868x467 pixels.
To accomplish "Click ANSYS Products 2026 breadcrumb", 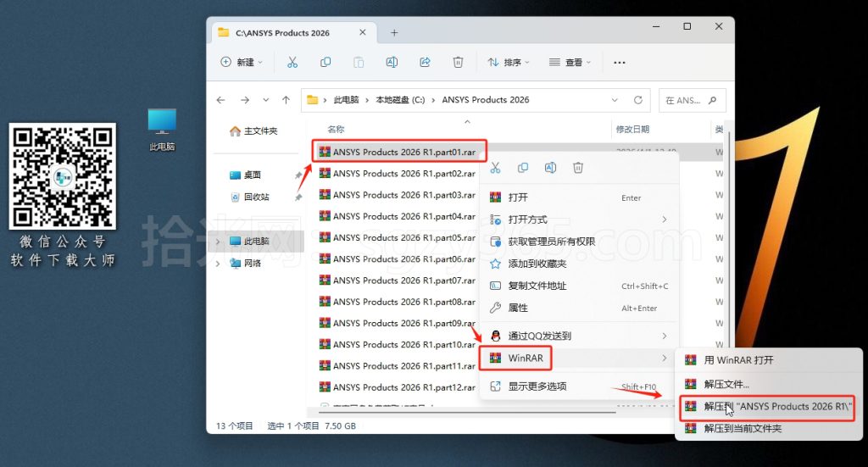I will pos(486,100).
